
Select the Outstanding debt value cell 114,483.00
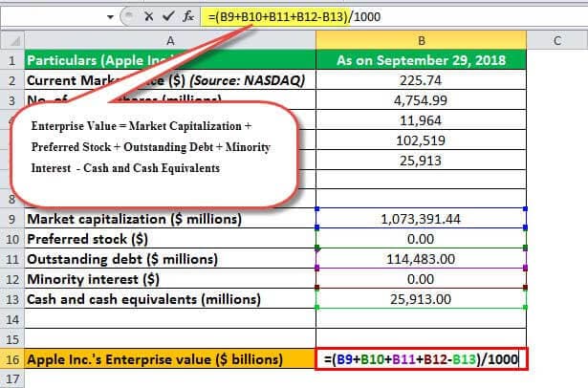point(421,259)
